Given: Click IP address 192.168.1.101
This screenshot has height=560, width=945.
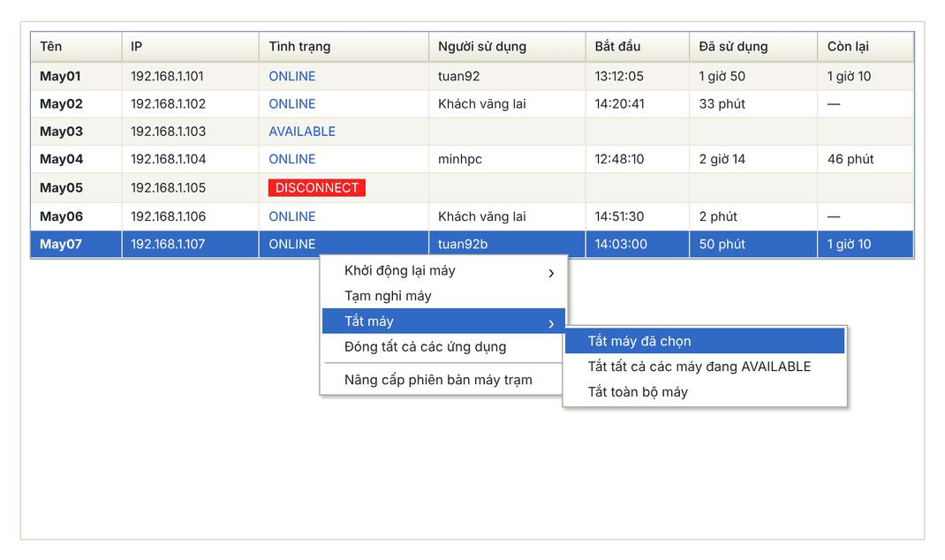Looking at the screenshot, I should (167, 77).
